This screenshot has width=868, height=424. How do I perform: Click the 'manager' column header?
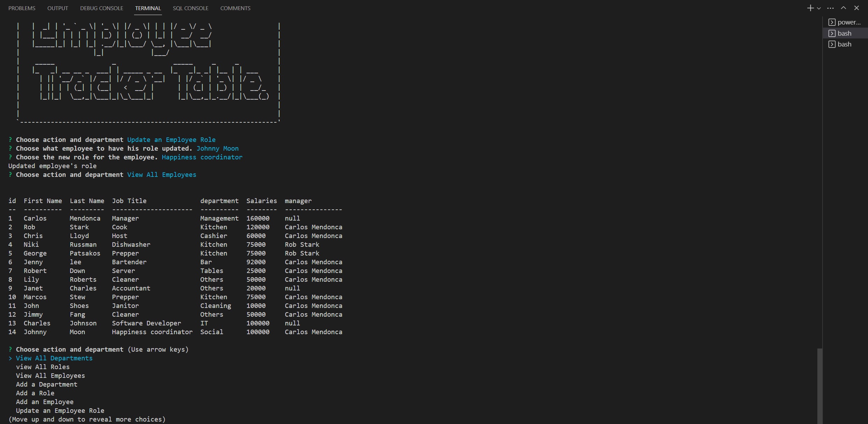click(298, 201)
